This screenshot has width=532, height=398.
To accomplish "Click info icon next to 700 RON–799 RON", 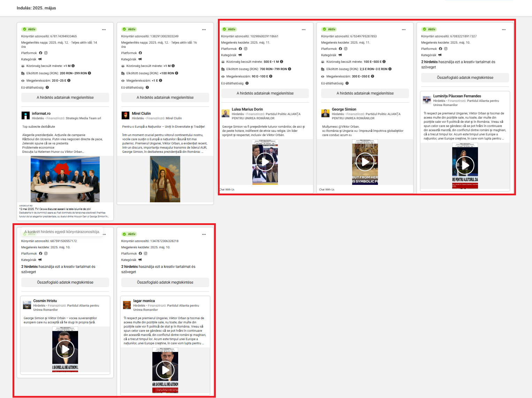I will tap(290, 69).
